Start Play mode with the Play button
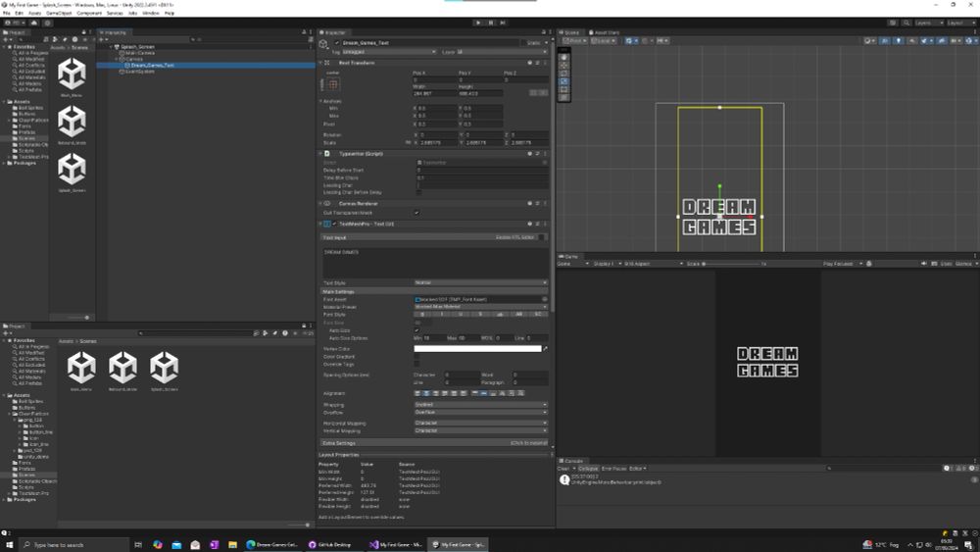The width and height of the screenshot is (980, 552). [479, 23]
